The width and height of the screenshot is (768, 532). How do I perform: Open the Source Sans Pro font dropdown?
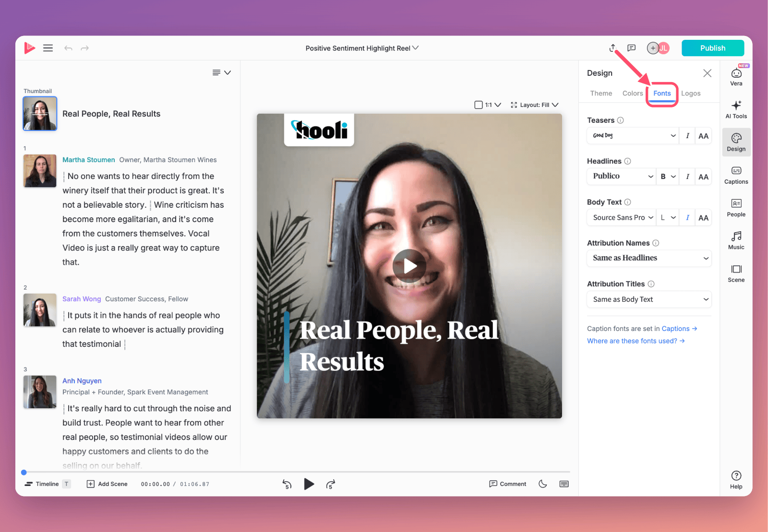(622, 217)
